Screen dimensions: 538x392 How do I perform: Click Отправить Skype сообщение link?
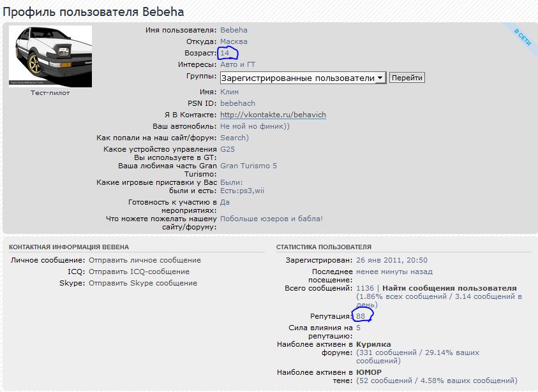(143, 283)
